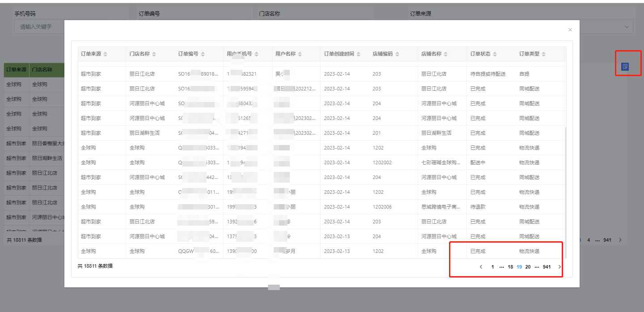Click 共 18811 条数据 in background page

point(24,240)
